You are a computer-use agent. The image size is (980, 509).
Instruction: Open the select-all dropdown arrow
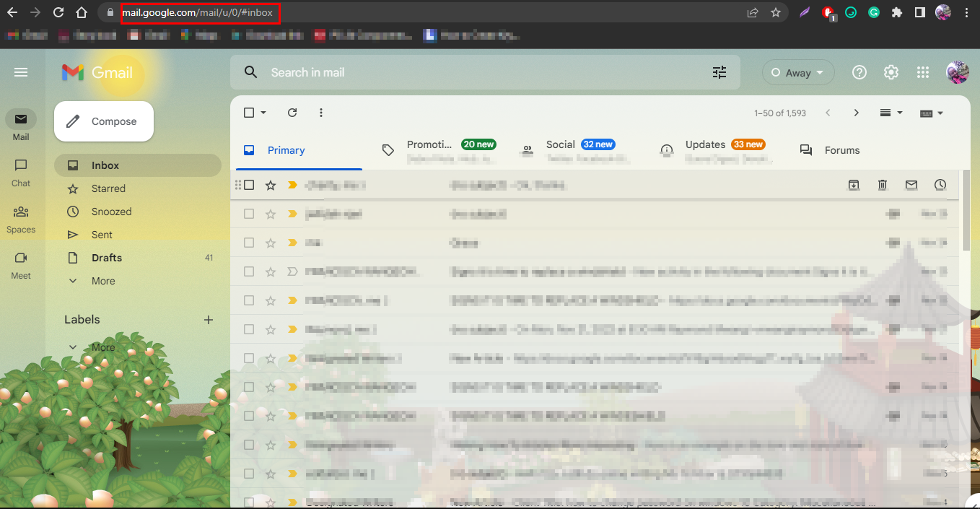coord(263,113)
